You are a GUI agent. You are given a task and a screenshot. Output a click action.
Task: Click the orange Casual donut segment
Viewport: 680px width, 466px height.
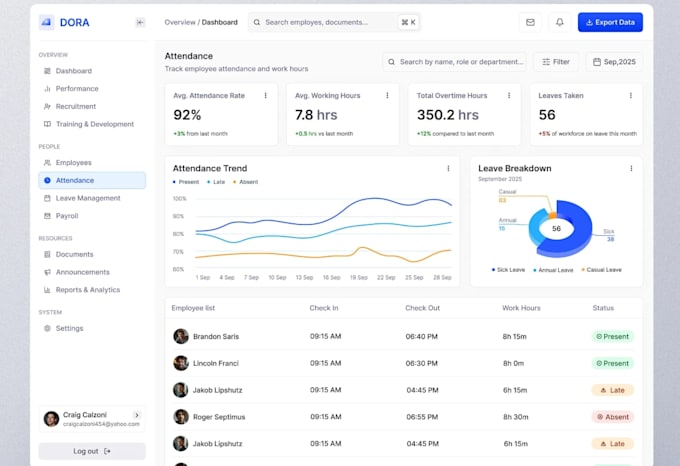pos(552,214)
